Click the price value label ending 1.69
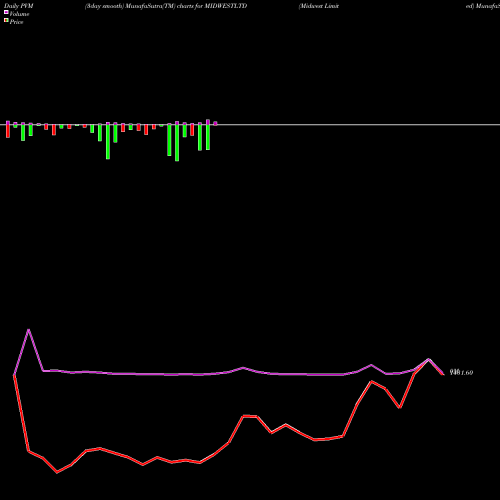The height and width of the screenshot is (500, 500). [x=461, y=372]
